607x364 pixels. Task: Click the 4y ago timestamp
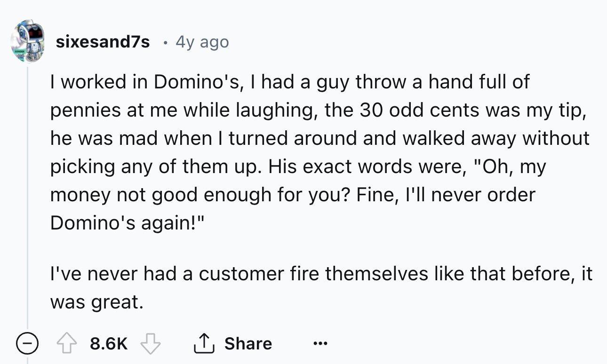[201, 41]
